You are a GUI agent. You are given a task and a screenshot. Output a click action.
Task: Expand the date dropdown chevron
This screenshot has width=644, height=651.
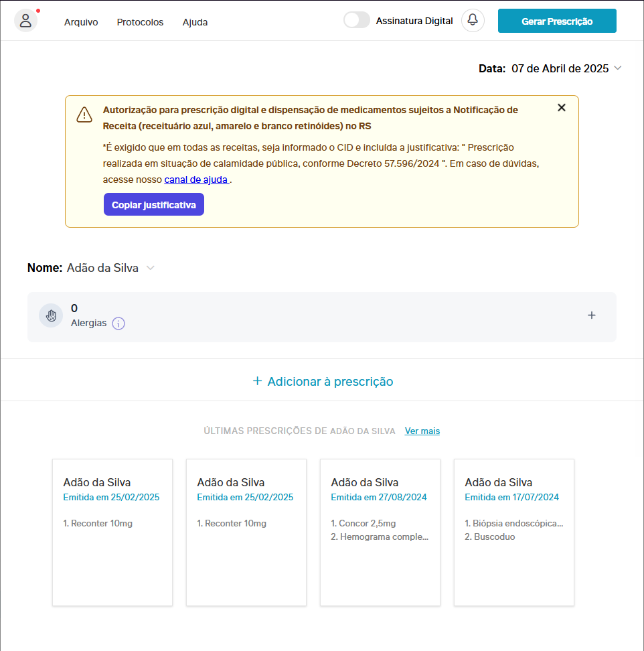click(x=618, y=68)
